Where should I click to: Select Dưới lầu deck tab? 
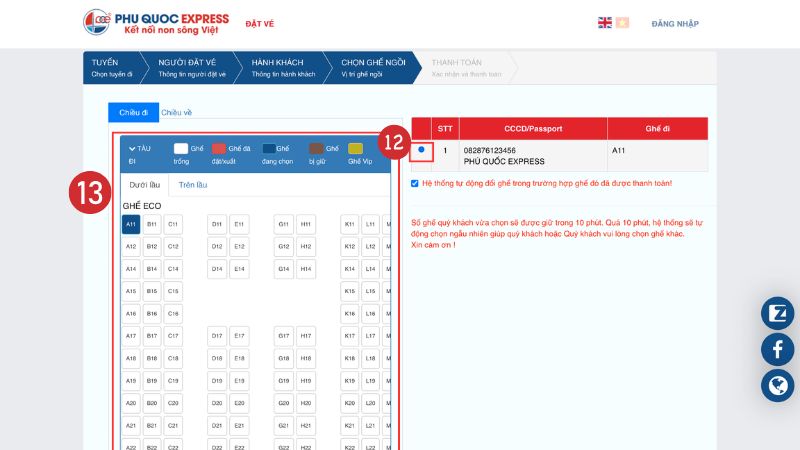pyautogui.click(x=144, y=185)
